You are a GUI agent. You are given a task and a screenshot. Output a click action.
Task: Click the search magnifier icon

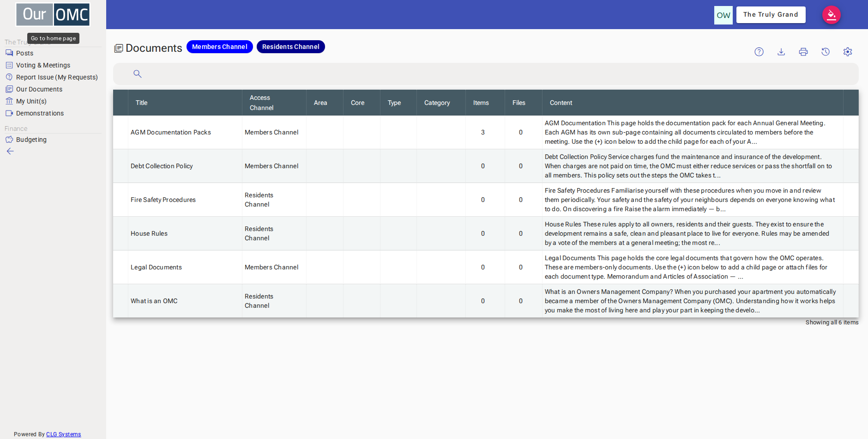pos(138,73)
